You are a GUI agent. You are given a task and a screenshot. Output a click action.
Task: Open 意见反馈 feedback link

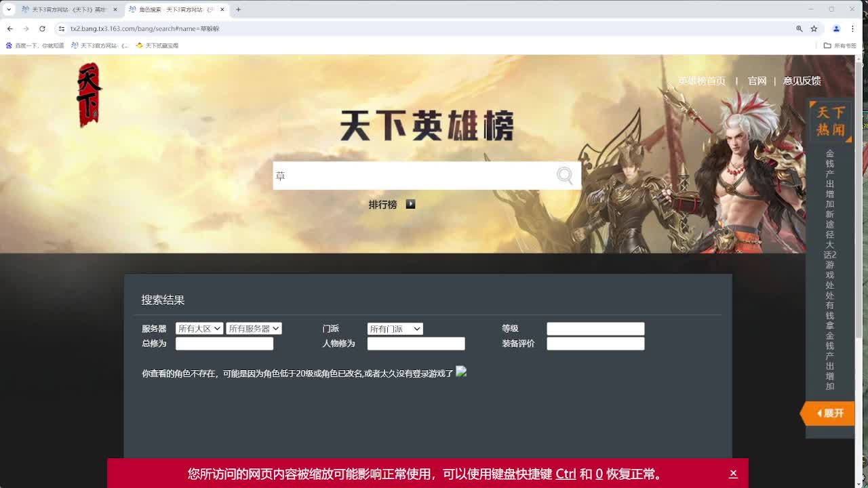802,81
